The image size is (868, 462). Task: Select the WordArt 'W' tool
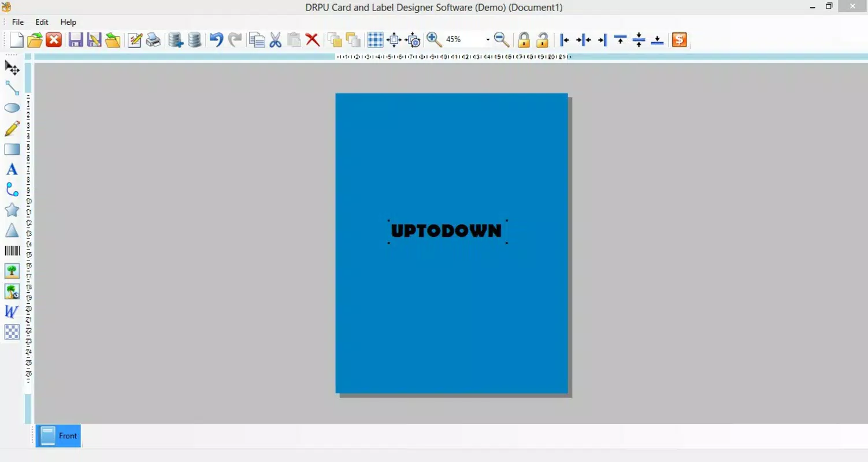click(x=12, y=311)
